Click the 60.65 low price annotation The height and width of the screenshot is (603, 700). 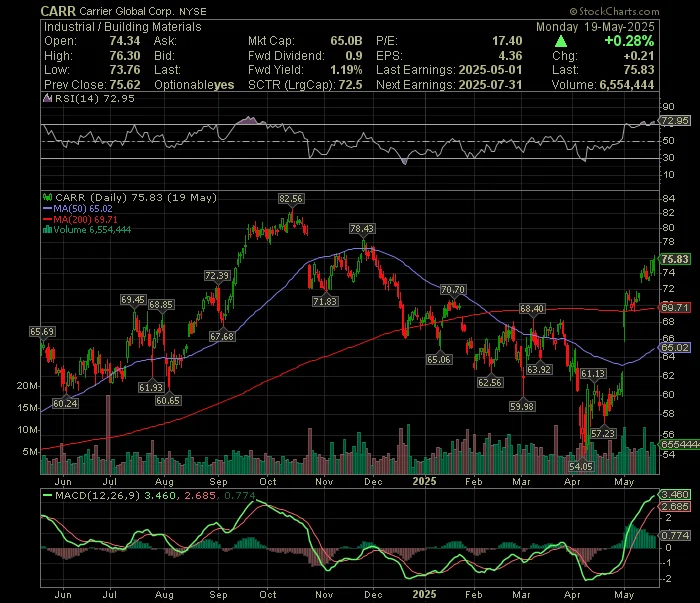pos(168,400)
